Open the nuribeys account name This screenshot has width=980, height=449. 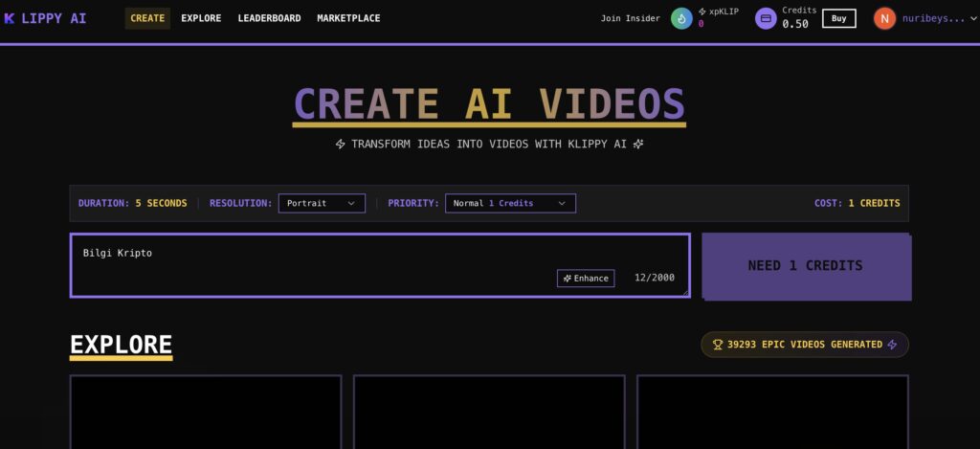coord(933,18)
